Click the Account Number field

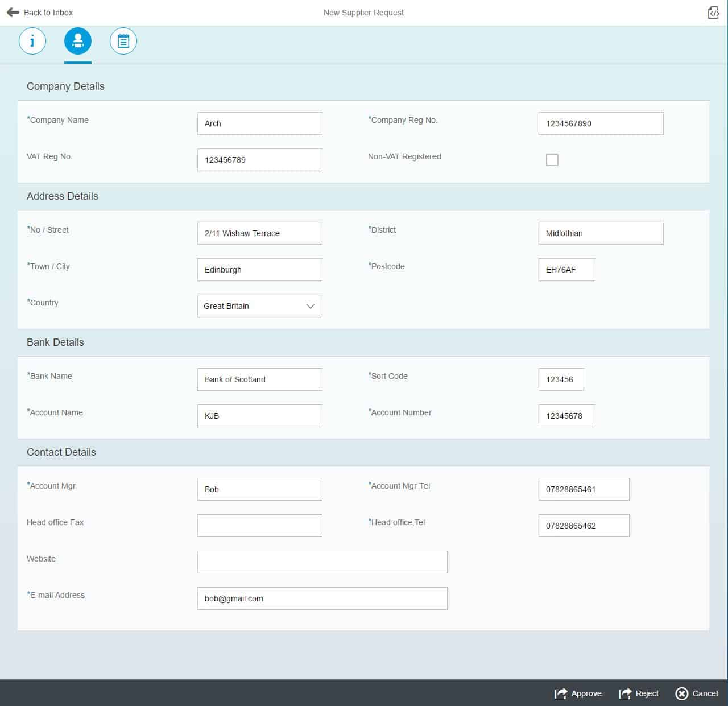[x=567, y=416]
